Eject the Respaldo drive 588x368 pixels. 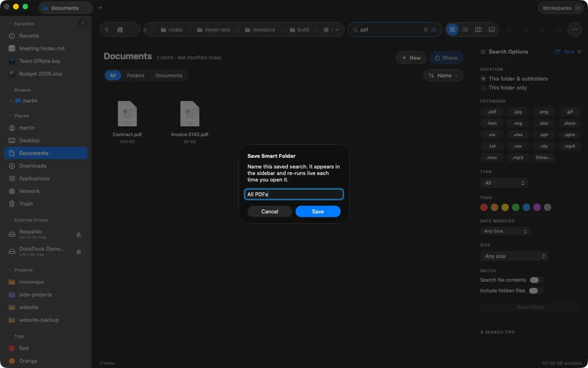click(x=79, y=234)
